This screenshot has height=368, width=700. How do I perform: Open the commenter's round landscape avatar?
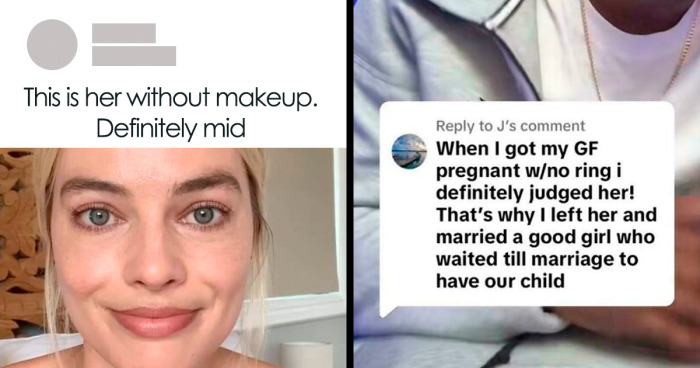pyautogui.click(x=409, y=151)
